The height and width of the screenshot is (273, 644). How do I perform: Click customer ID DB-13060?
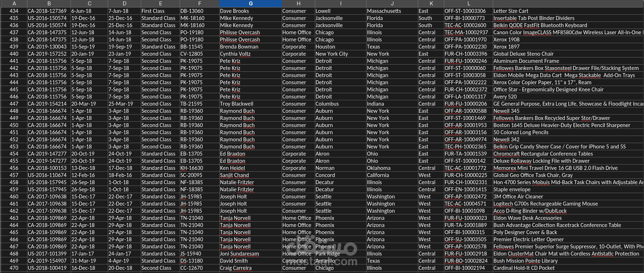point(199,11)
